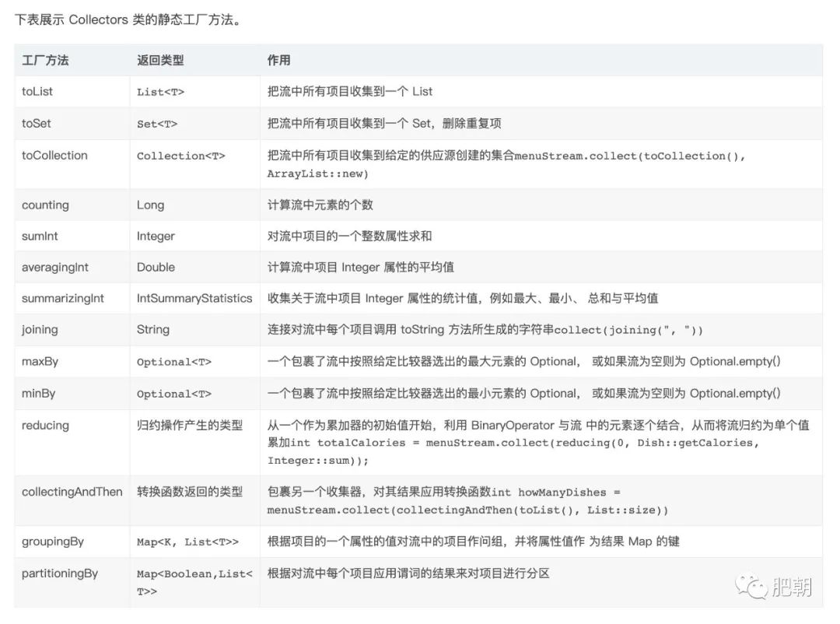Click the Collection<T> return type
This screenshot has width=840, height=624.
[180, 156]
